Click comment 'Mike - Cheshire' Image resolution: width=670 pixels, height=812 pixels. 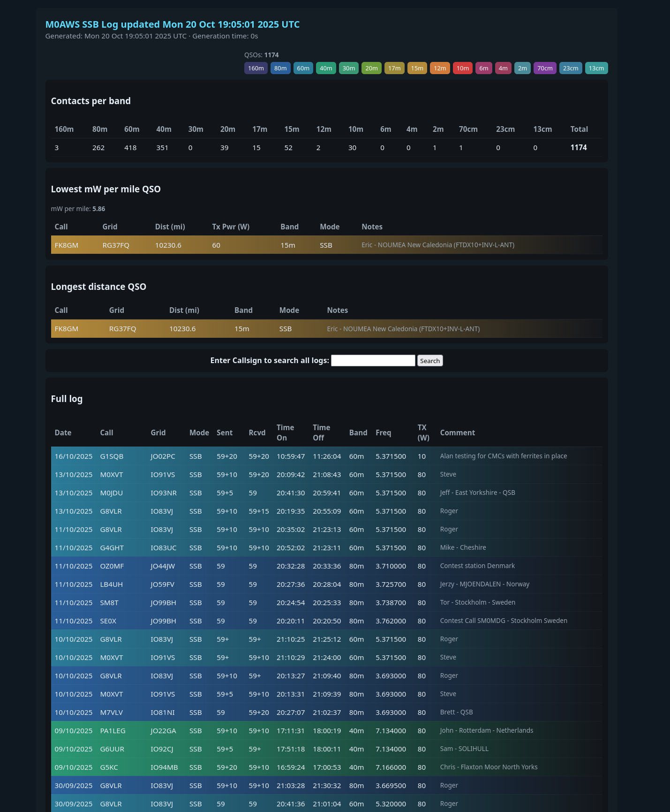pyautogui.click(x=463, y=547)
